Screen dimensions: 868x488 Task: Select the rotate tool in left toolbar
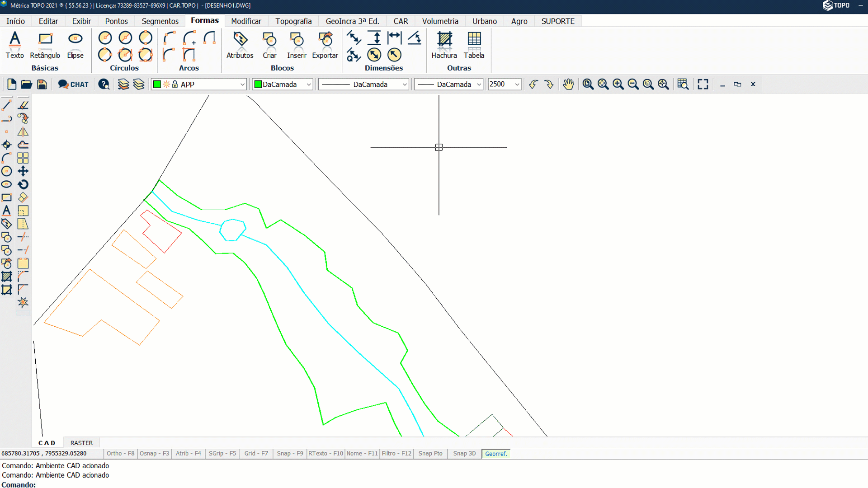click(23, 184)
